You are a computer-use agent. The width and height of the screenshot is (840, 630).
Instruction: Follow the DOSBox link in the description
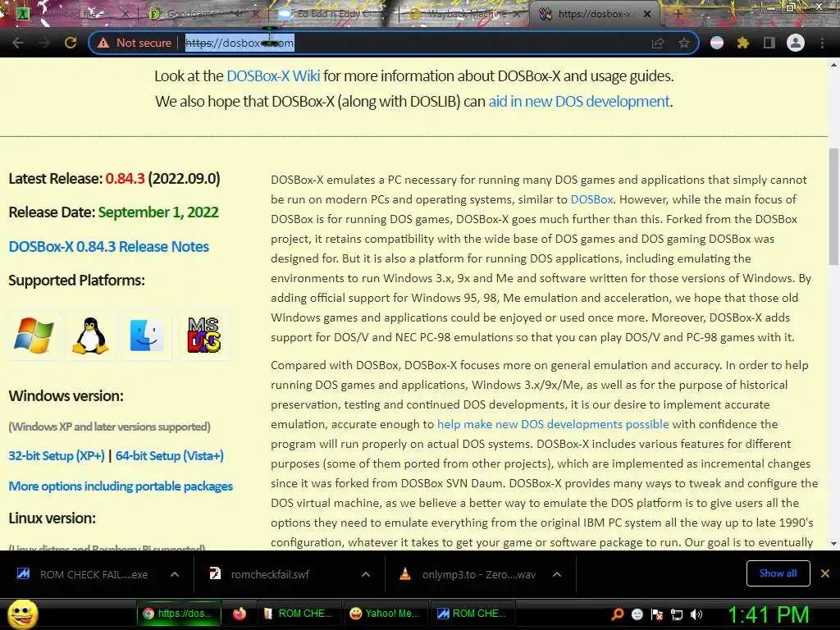click(591, 199)
